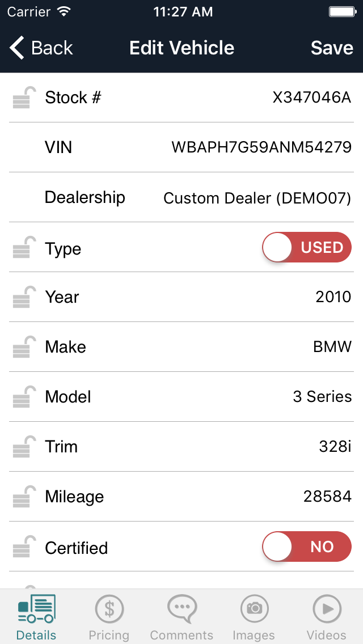Viewport: 363px width, 644px height.
Task: Switch to the Comments tab
Action: coord(181,617)
